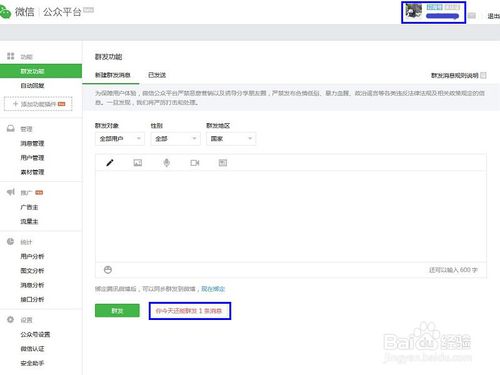Open 图文分析 in the sidebar
The width and height of the screenshot is (500, 375).
32,271
